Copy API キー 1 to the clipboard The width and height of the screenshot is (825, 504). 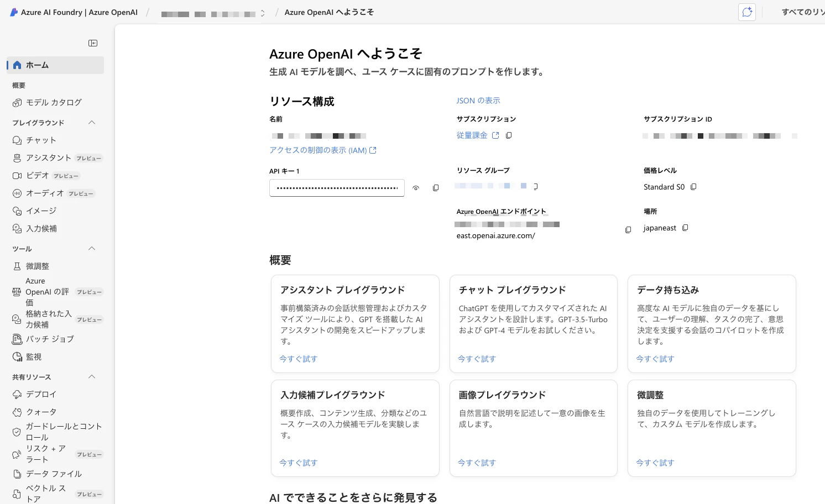click(x=436, y=188)
